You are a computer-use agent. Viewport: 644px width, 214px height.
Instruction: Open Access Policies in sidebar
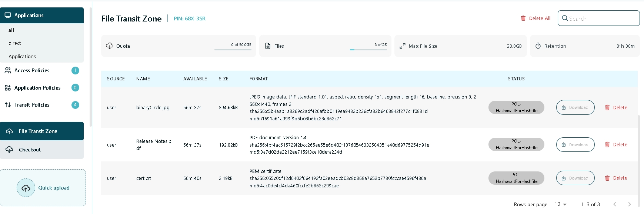pos(32,70)
